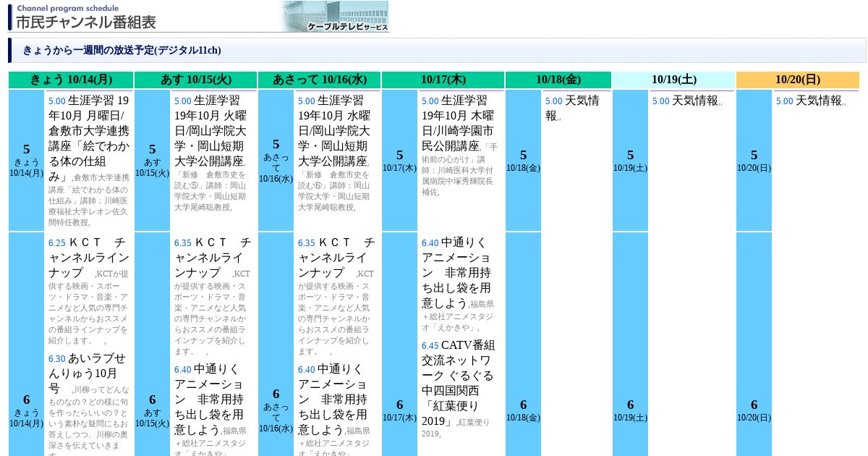
Task: Click the hour 5 あさって 10/16(水) cell
Action: pyautogui.click(x=276, y=160)
